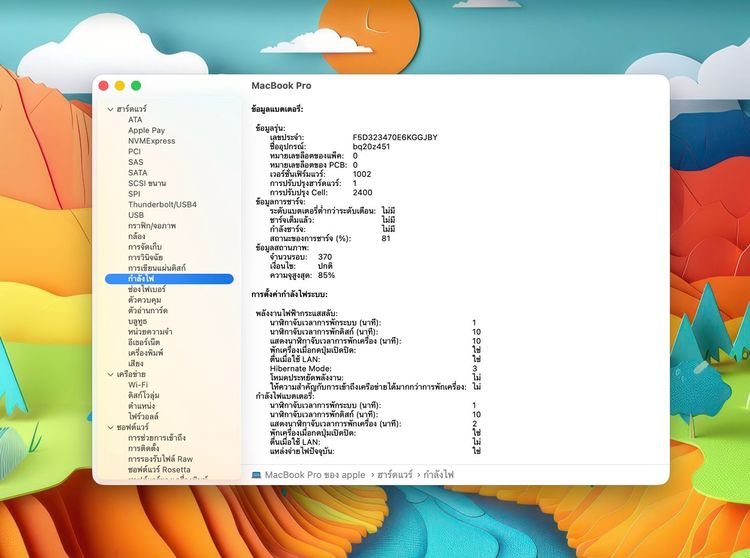Image resolution: width=750 pixels, height=558 pixels.
Task: Open Thunderbolt/USB4 entry
Action: click(162, 204)
